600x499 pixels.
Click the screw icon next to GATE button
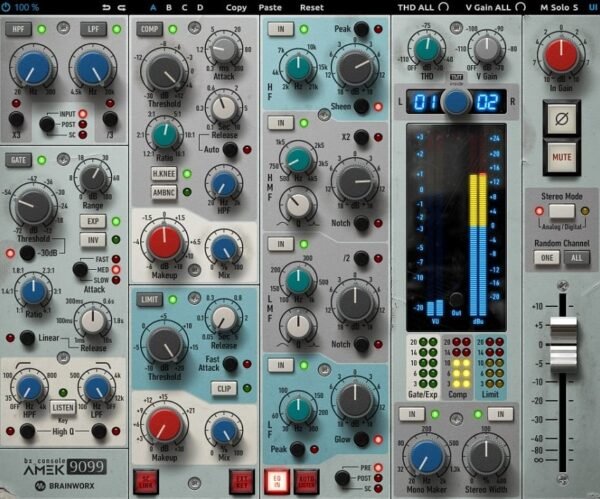[x=63, y=159]
